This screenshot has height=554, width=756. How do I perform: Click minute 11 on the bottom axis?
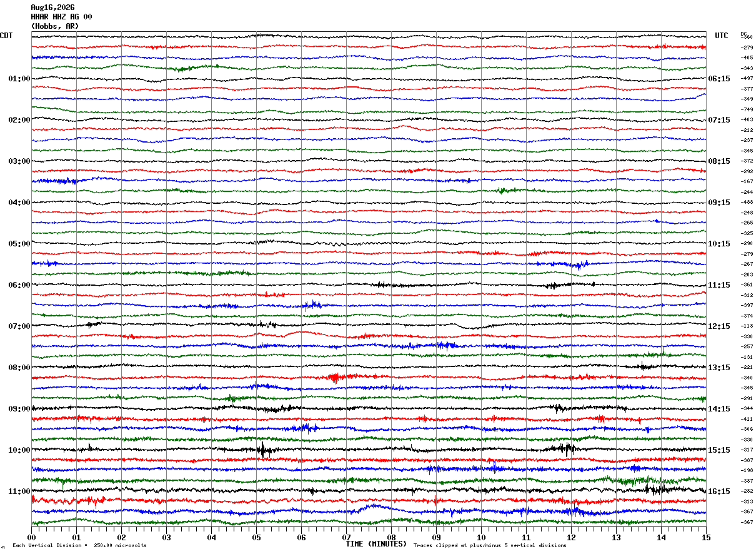pyautogui.click(x=526, y=537)
